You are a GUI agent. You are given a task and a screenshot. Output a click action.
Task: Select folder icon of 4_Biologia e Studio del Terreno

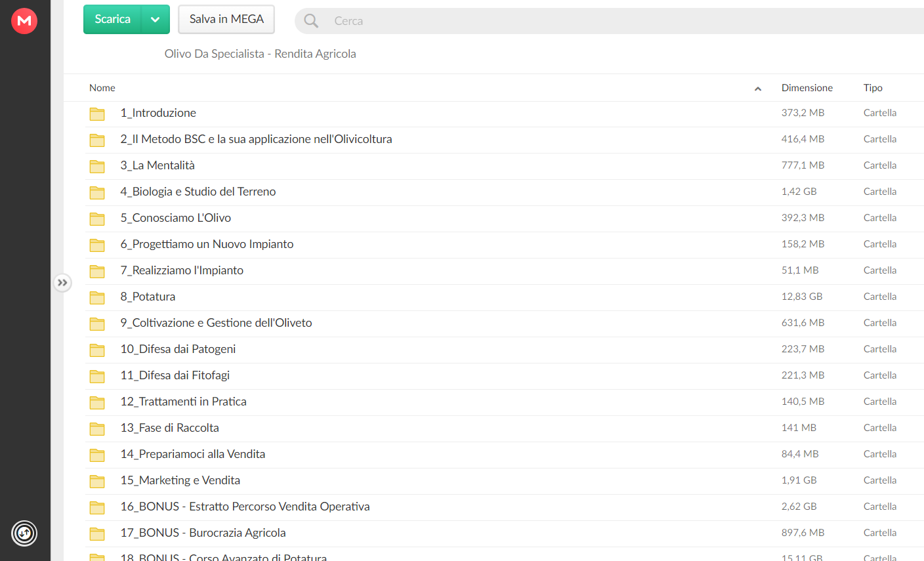(x=97, y=192)
